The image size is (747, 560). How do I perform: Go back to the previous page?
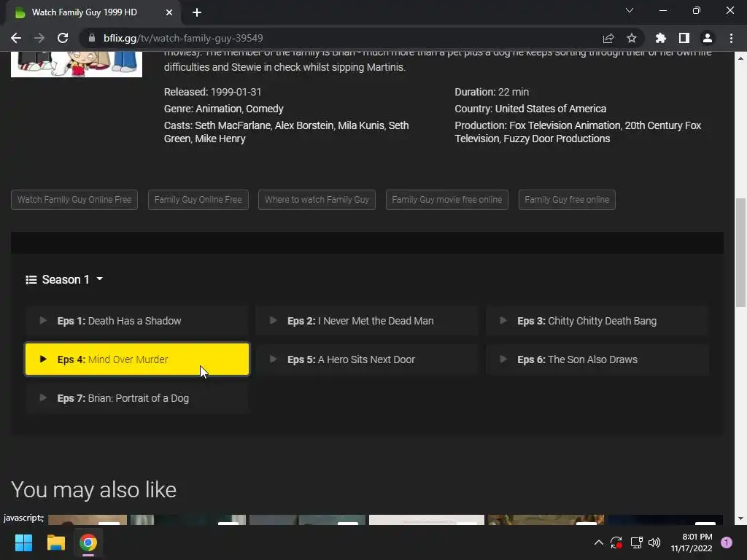[x=16, y=38]
